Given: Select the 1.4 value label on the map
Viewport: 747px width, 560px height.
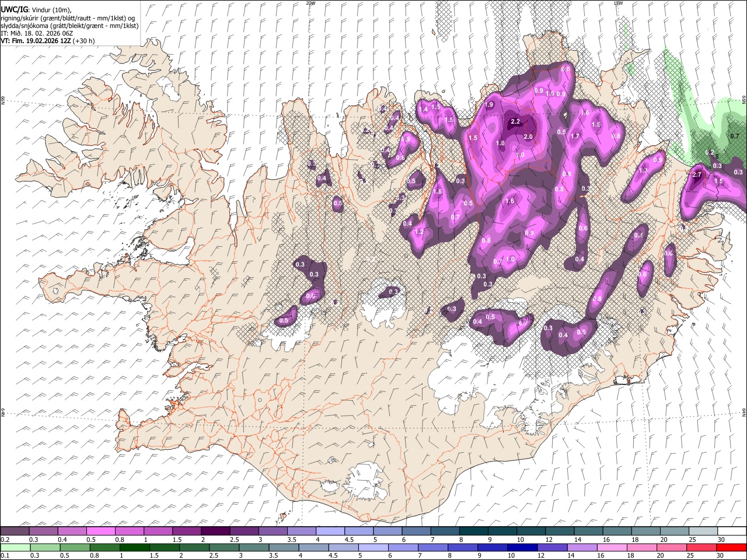Looking at the screenshot, I should tap(424, 109).
